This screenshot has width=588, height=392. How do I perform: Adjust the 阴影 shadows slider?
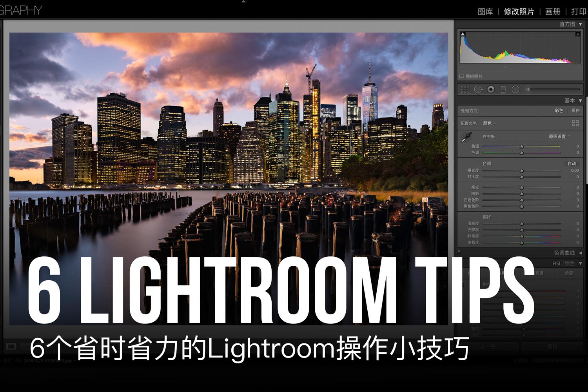click(522, 194)
